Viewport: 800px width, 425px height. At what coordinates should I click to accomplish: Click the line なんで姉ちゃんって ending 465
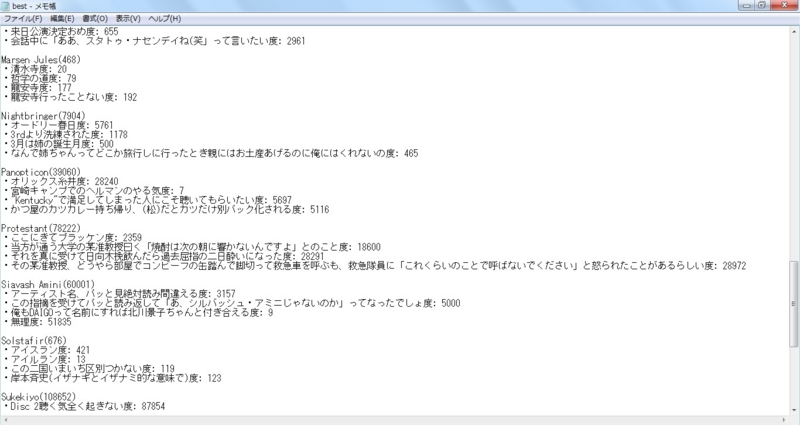[210, 153]
